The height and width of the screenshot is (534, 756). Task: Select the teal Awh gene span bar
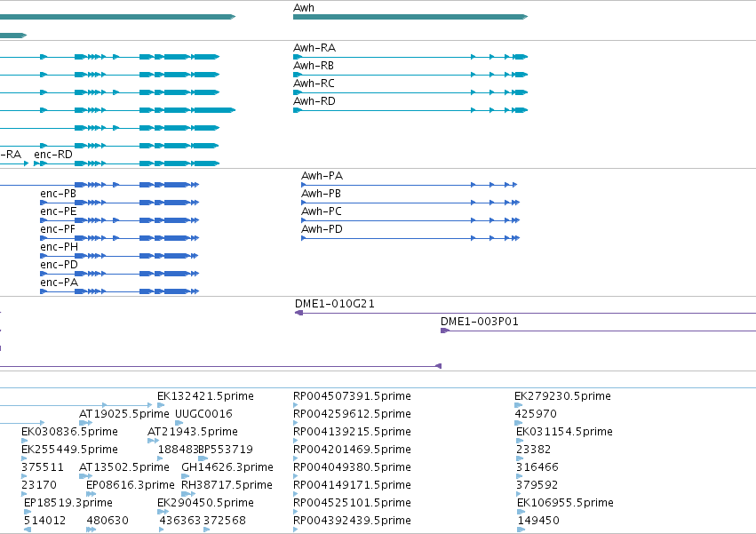[x=410, y=17]
